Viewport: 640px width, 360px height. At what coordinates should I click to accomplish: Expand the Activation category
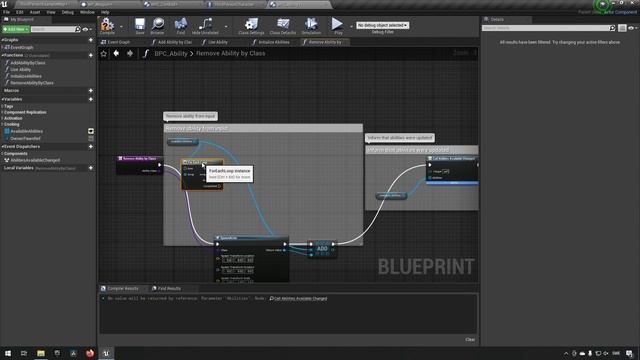[x=2, y=118]
